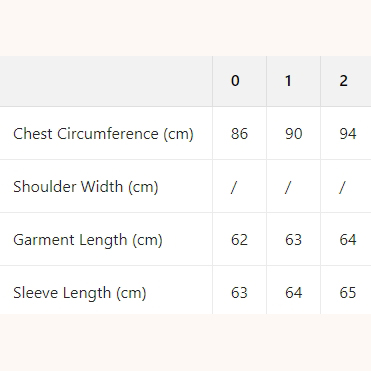Image resolution: width=371 pixels, height=371 pixels.
Task: Select the Garment Length (cm) row label
Action: [x=88, y=240]
